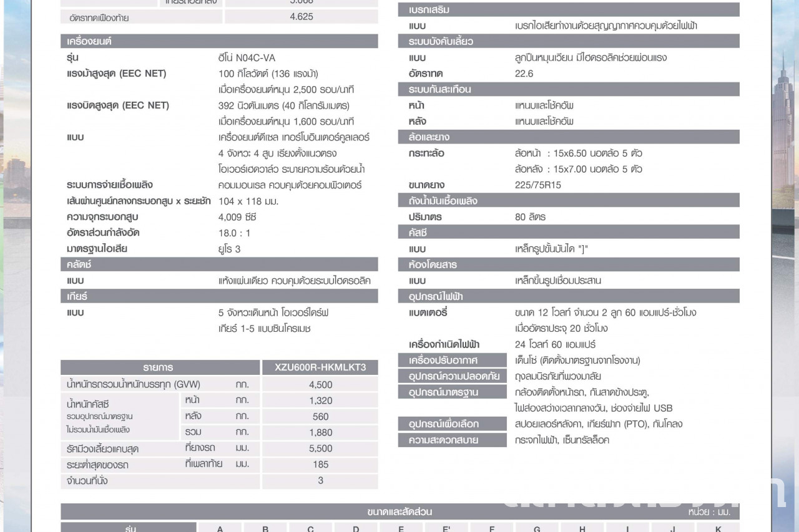Click the text "กระจกไฟฟ้า, เซ็นทรัลล็อค"
This screenshot has height=532, width=799.
click(x=562, y=440)
